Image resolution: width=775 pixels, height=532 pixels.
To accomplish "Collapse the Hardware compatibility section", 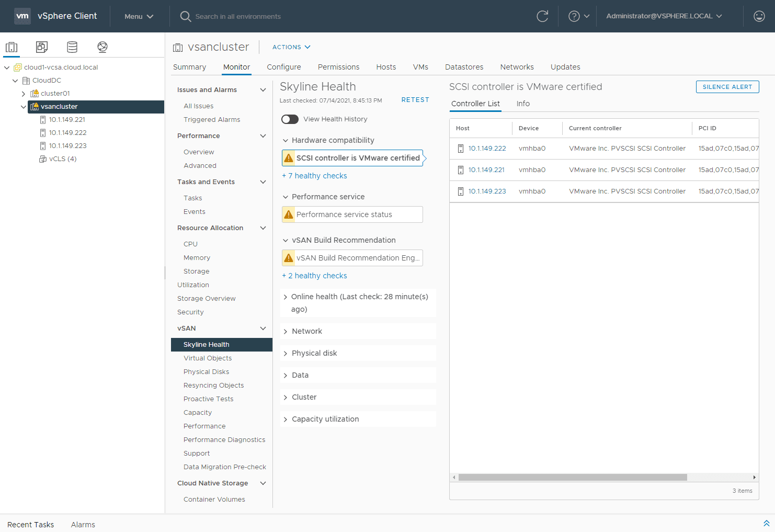I will pyautogui.click(x=286, y=140).
